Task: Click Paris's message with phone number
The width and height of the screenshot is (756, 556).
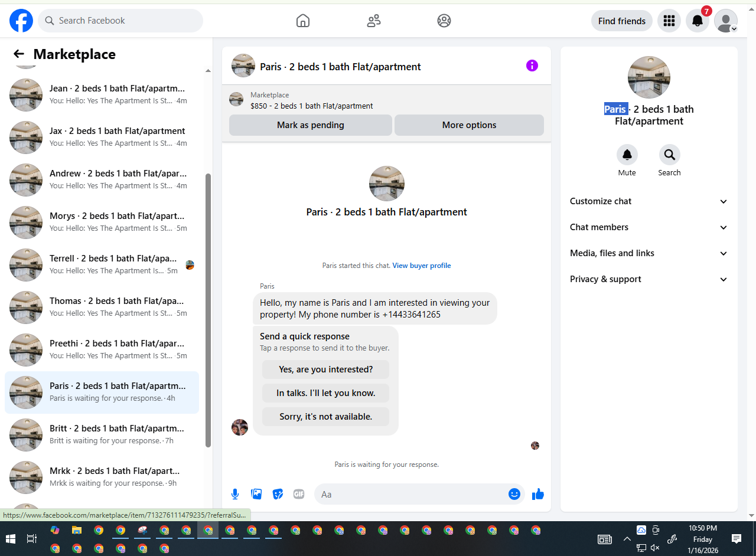Action: click(x=375, y=309)
